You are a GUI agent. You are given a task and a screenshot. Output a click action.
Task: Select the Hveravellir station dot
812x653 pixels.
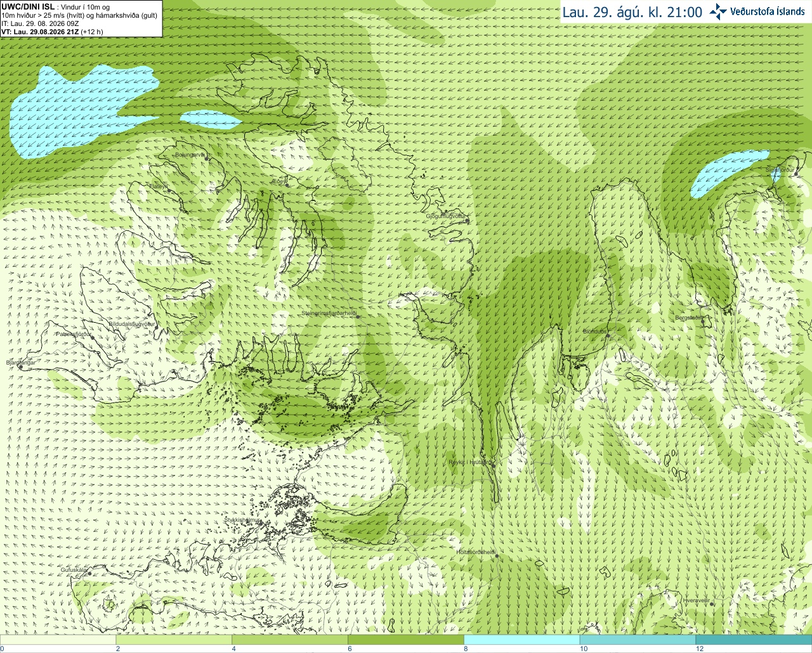point(712,604)
